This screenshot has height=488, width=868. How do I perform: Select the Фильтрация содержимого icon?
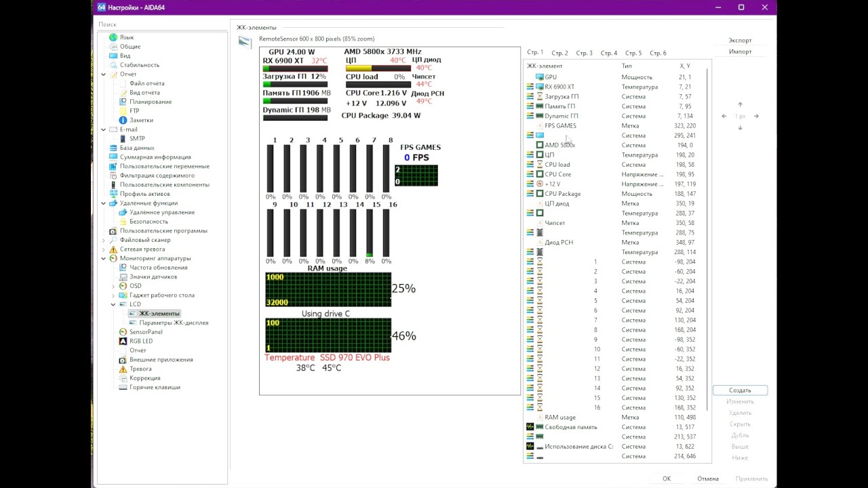[113, 176]
